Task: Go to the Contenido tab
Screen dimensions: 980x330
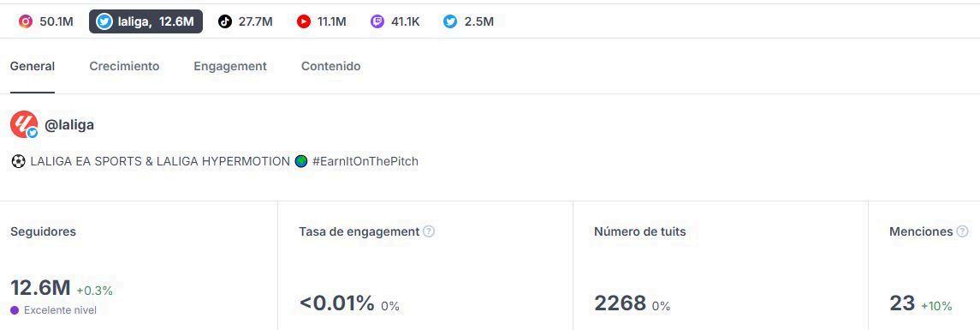Action: (x=330, y=66)
